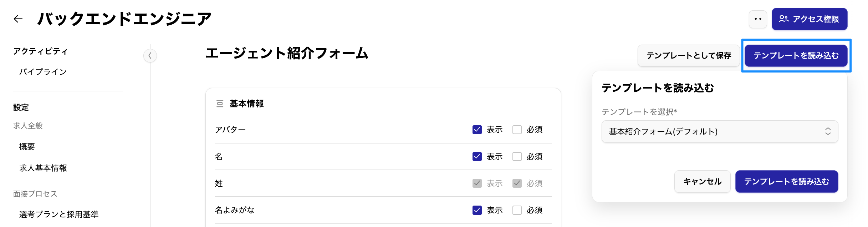Click the dropdown up-down chevron arrows

pos(828,132)
